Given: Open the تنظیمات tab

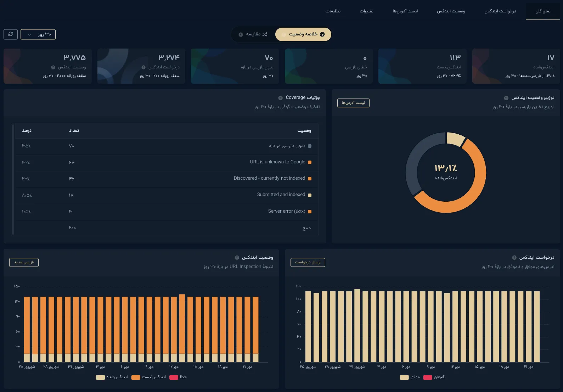Looking at the screenshot, I should (x=333, y=11).
